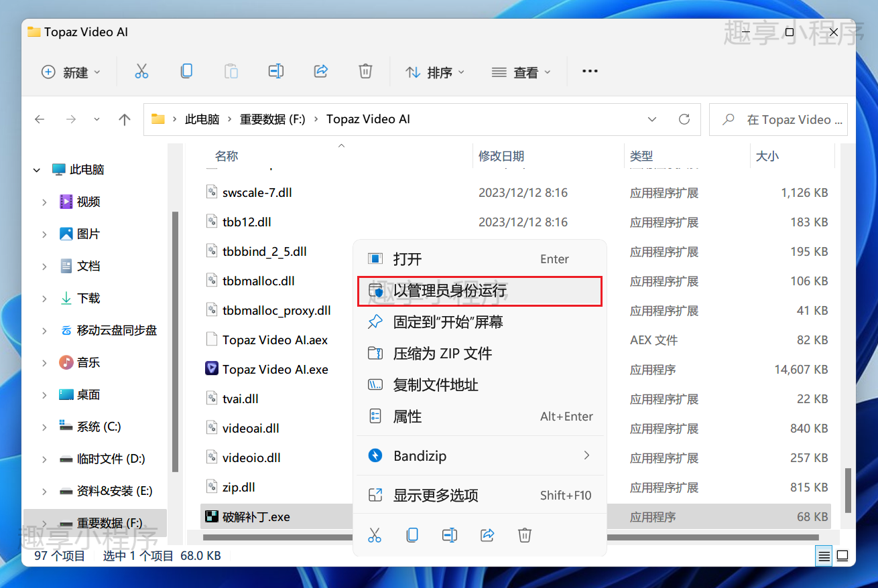Click the Copy icon in the toolbar
The width and height of the screenshot is (878, 588).
point(186,71)
